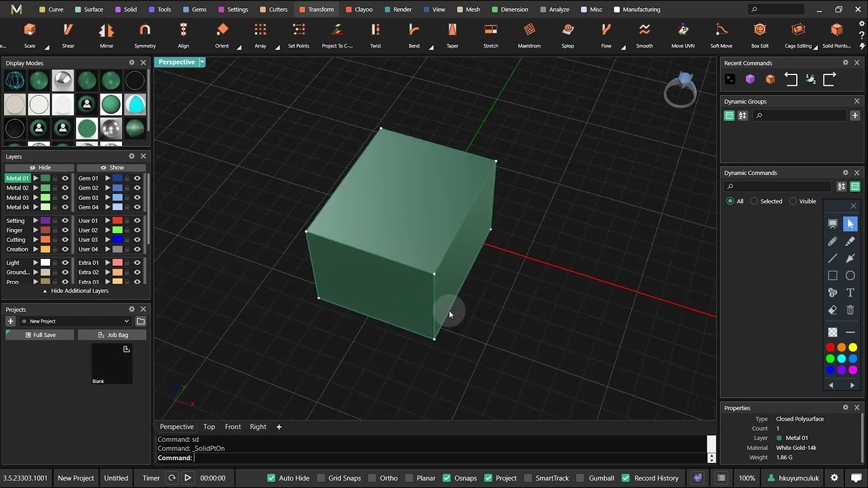Switch to the Gems ribbon tab
The width and height of the screenshot is (868, 488).
[195, 9]
